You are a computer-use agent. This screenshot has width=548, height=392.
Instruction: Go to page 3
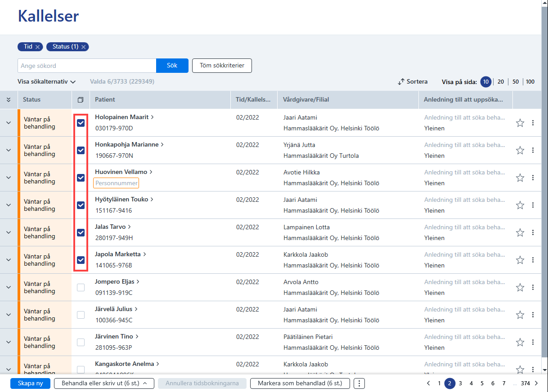460,383
